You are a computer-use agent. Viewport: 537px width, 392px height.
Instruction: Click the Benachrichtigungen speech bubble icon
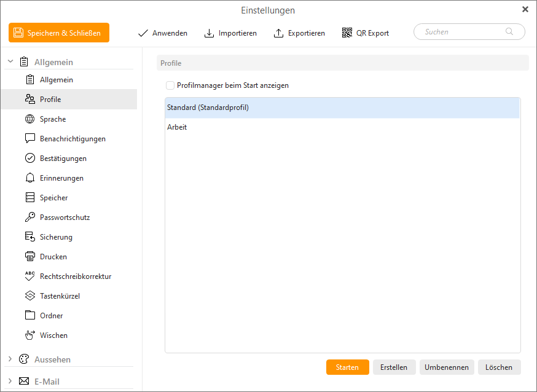pos(29,139)
